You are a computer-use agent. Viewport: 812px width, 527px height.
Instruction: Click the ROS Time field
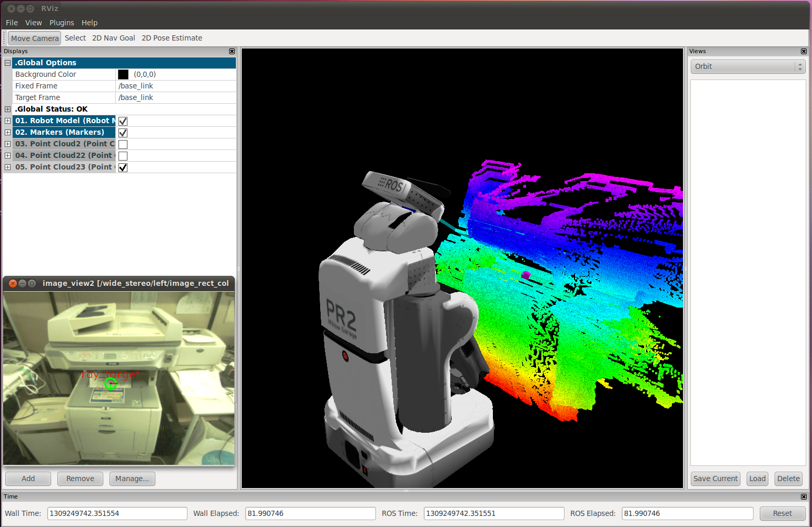(x=493, y=513)
